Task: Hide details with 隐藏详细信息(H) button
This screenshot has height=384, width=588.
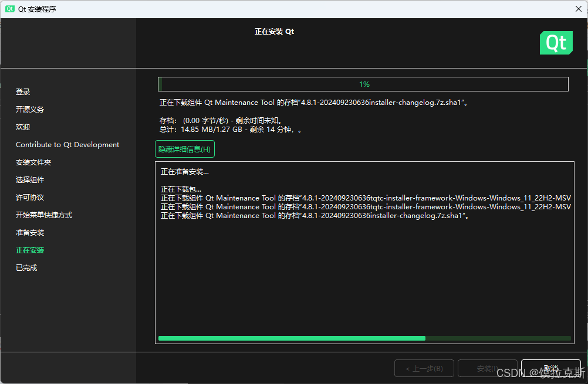Action: (184, 149)
